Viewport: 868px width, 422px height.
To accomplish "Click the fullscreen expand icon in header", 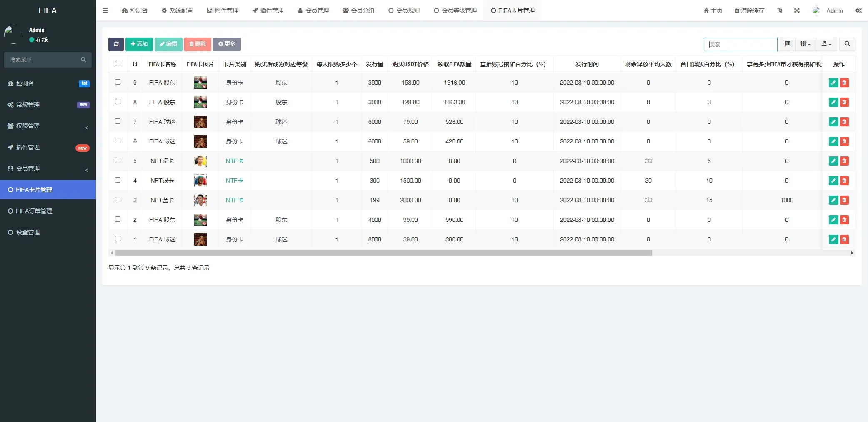I will [797, 10].
